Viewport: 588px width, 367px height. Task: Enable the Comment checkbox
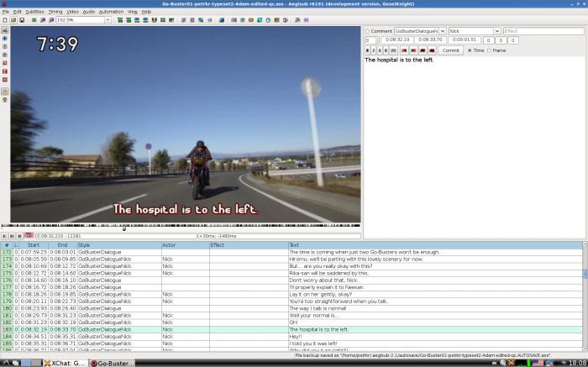coord(368,31)
